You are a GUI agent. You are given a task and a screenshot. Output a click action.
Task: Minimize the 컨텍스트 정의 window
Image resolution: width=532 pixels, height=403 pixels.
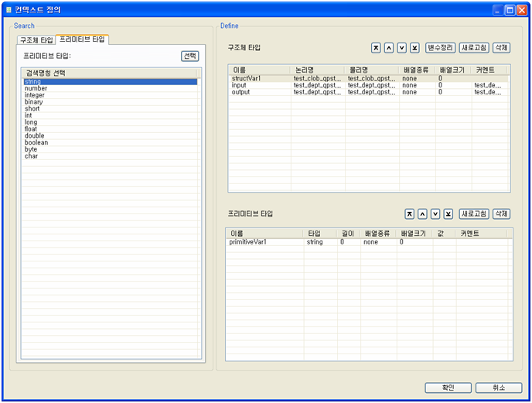tap(498, 10)
